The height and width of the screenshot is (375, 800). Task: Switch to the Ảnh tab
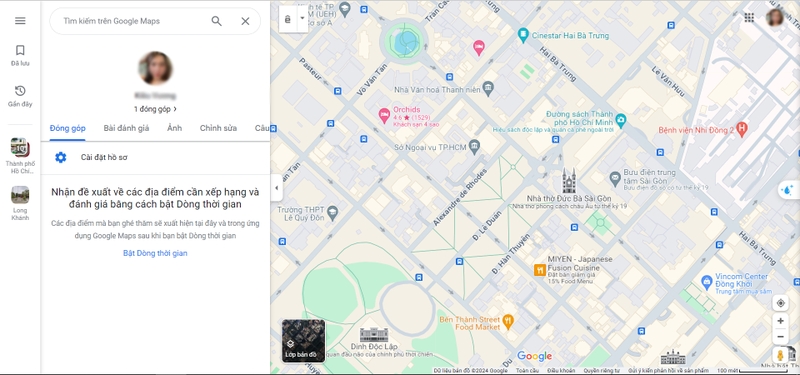tap(174, 128)
